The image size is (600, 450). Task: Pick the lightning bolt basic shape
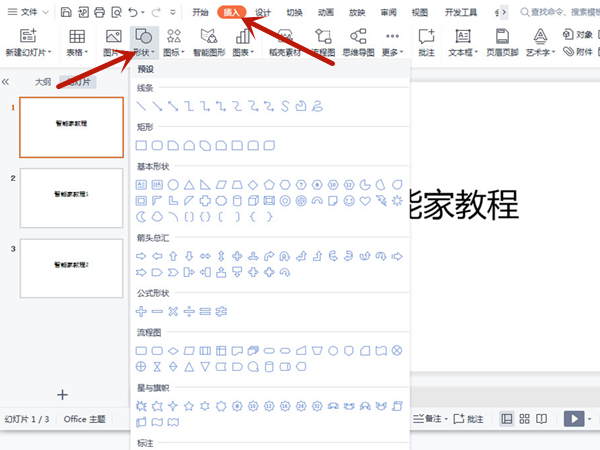pyautogui.click(x=381, y=200)
